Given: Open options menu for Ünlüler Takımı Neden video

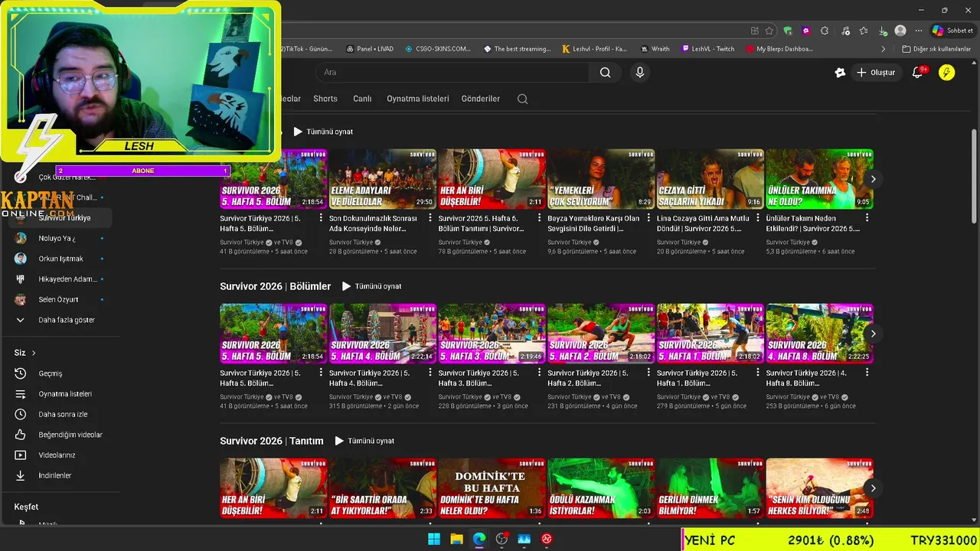Looking at the screenshot, I should click(x=867, y=218).
